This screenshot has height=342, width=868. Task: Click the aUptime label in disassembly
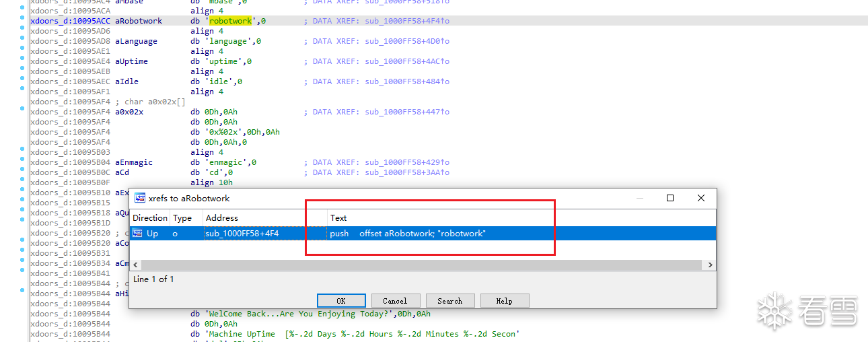tap(131, 61)
